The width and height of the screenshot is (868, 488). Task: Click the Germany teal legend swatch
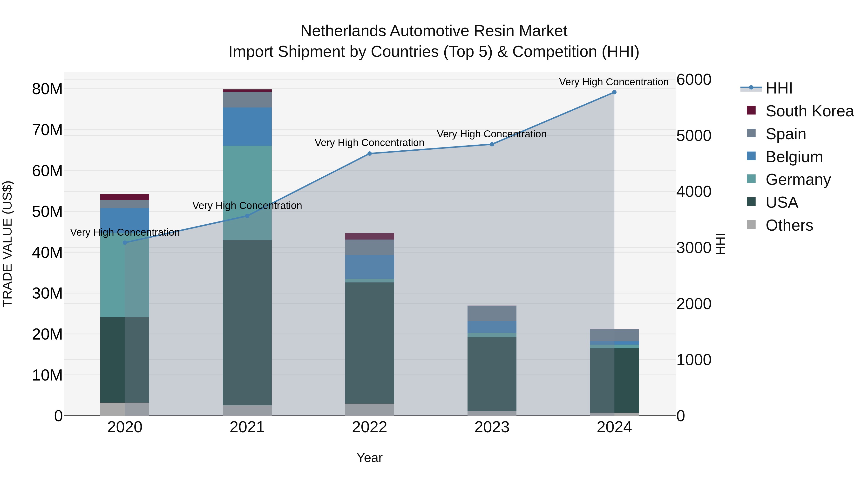tap(751, 179)
